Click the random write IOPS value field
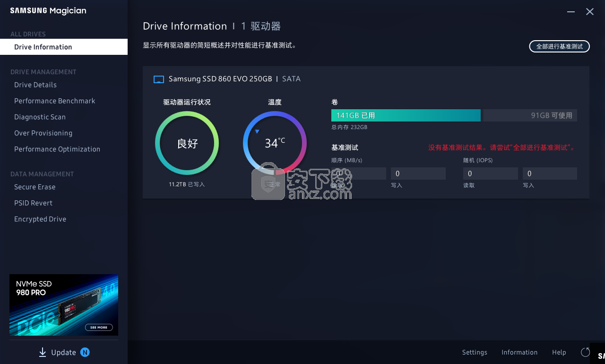The height and width of the screenshot is (364, 605). [550, 173]
